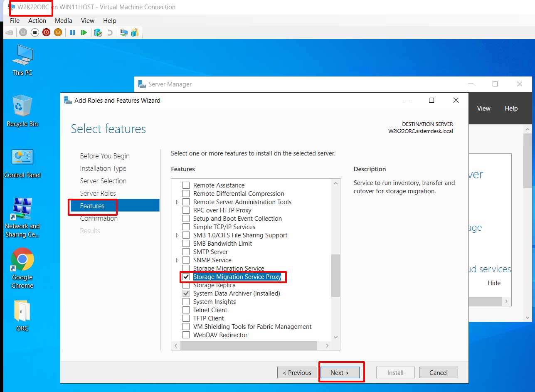Viewport: 535px width, 392px height.
Task: Tick the SMB Bandwidth Limit checkbox
Action: tap(186, 244)
